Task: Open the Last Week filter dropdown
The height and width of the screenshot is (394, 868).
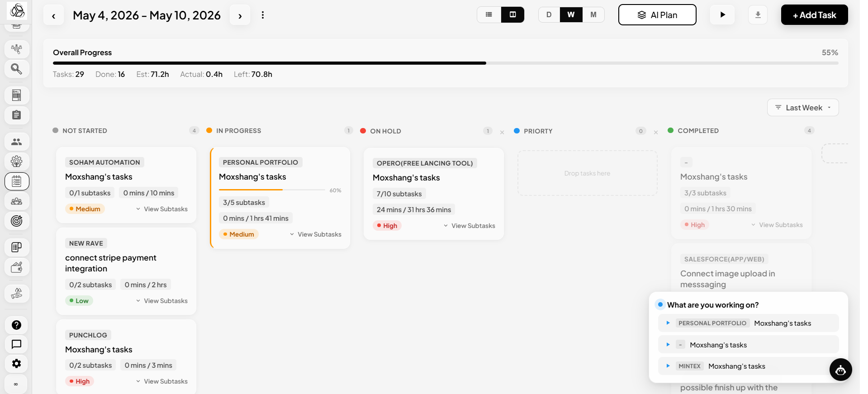Action: [803, 108]
